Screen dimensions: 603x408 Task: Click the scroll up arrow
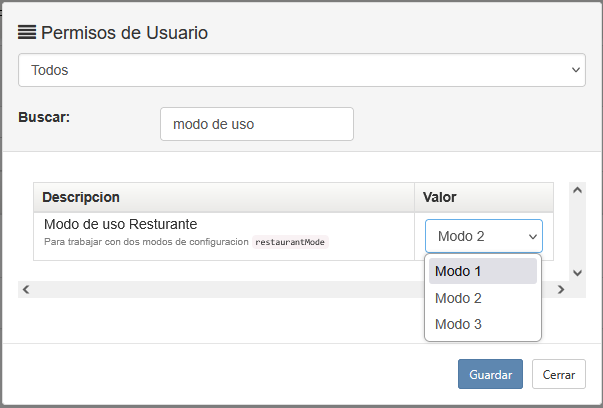pos(577,190)
